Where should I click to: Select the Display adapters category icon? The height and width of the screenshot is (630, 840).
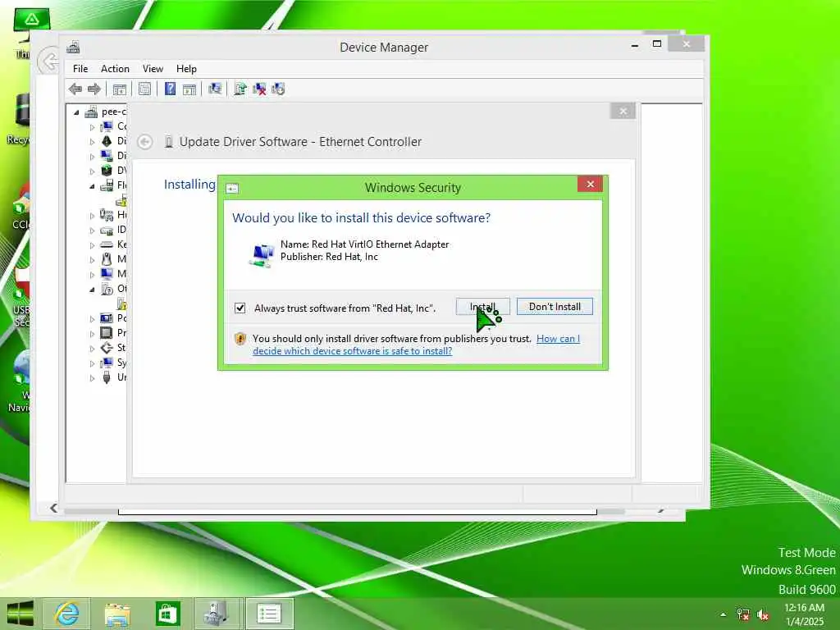point(107,155)
